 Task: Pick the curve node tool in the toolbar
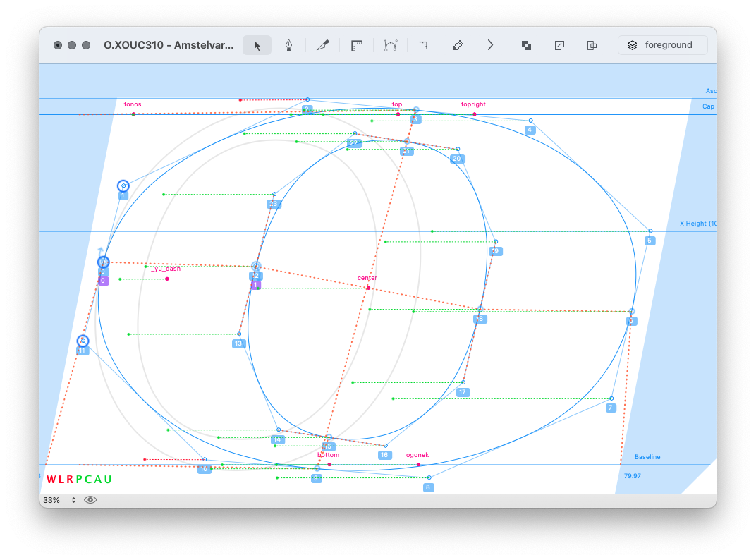click(390, 45)
